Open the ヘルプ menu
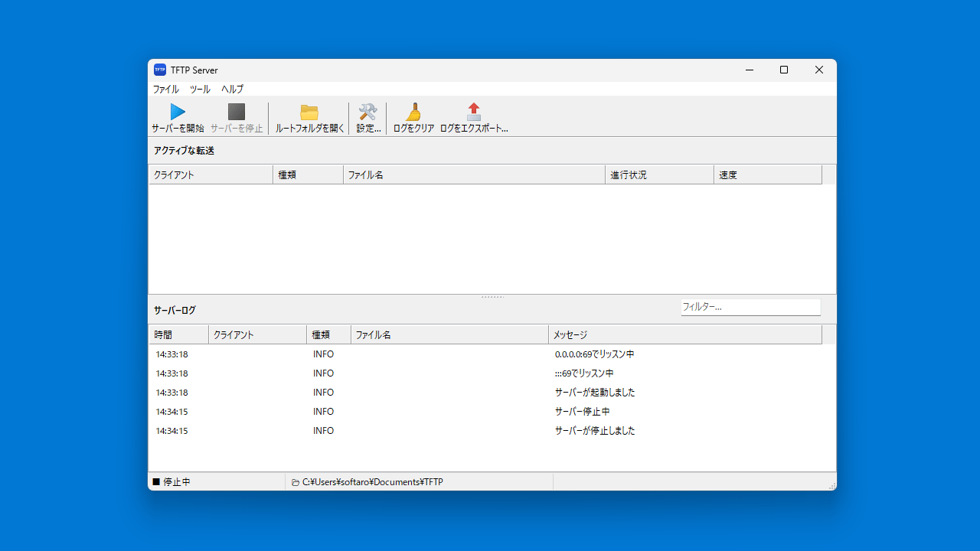 pos(231,90)
